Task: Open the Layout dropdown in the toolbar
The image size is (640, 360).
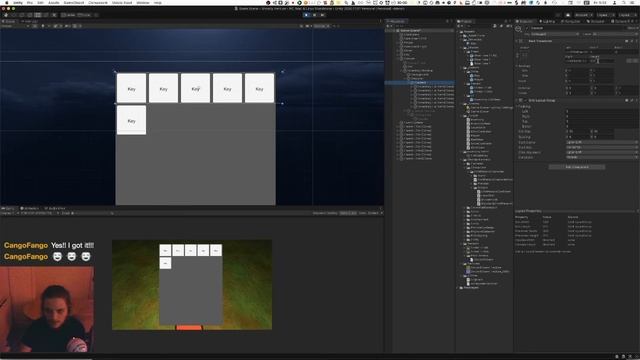Action: pos(627,15)
